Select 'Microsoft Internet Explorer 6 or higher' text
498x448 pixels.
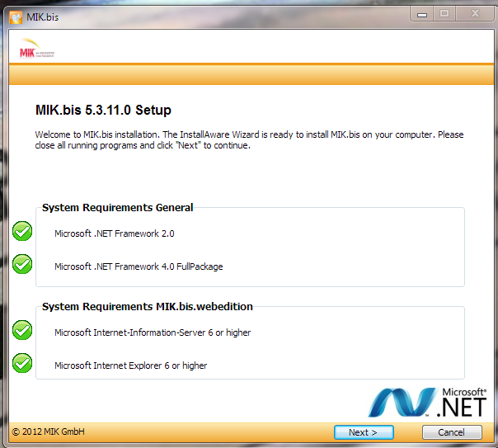click(130, 365)
